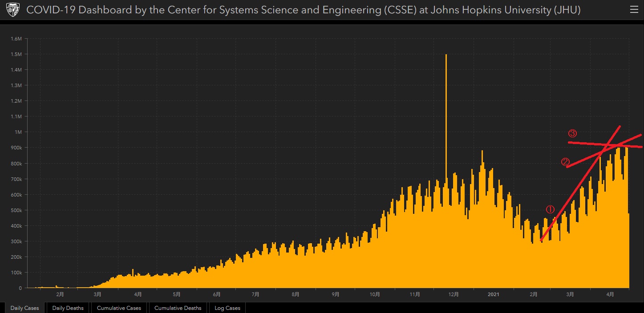Click the circled number ① annotation marker
The width and height of the screenshot is (644, 313).
[550, 209]
